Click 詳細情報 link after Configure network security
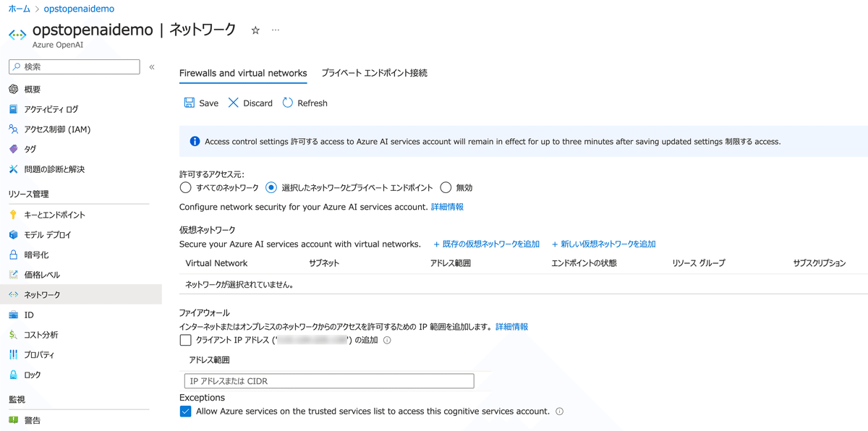The width and height of the screenshot is (868, 431). 447,207
